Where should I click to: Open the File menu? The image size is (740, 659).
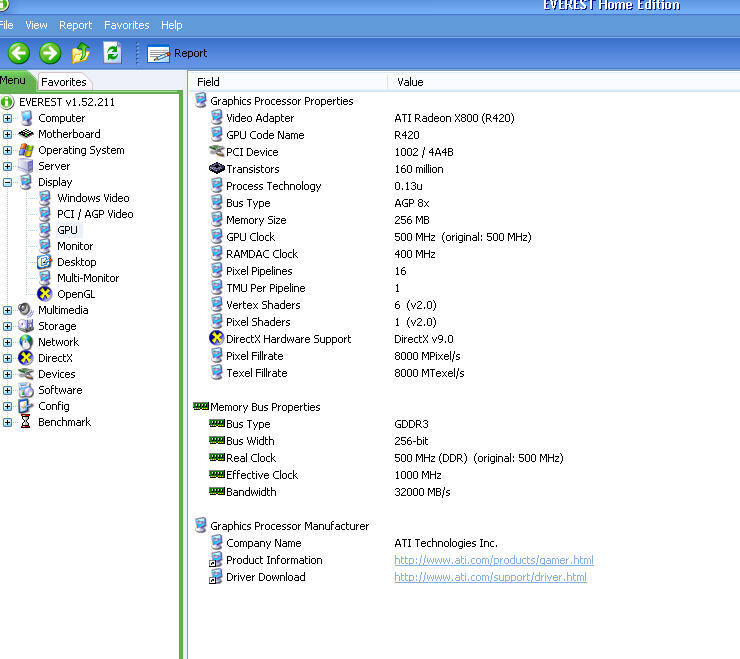[x=6, y=25]
